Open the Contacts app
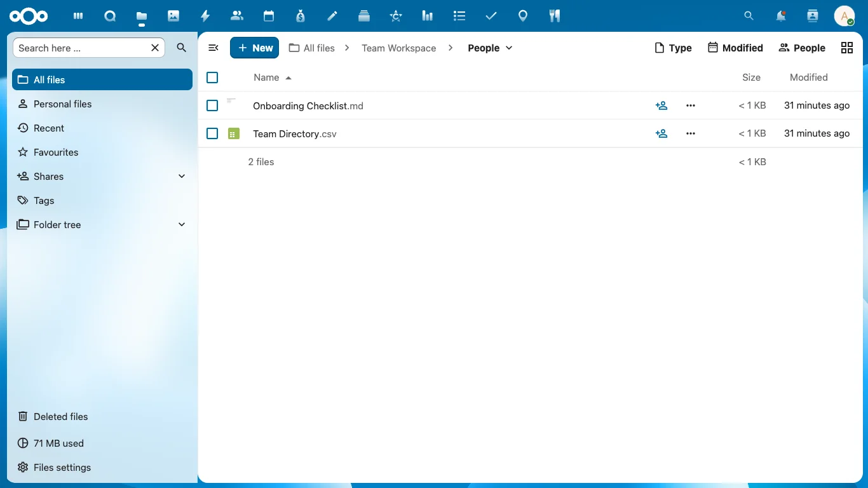Viewport: 868px width, 488px height. 237,16
